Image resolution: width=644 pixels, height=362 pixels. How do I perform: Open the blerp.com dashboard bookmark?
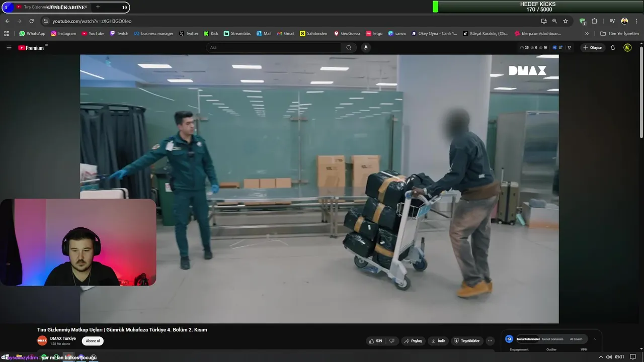pos(538,34)
